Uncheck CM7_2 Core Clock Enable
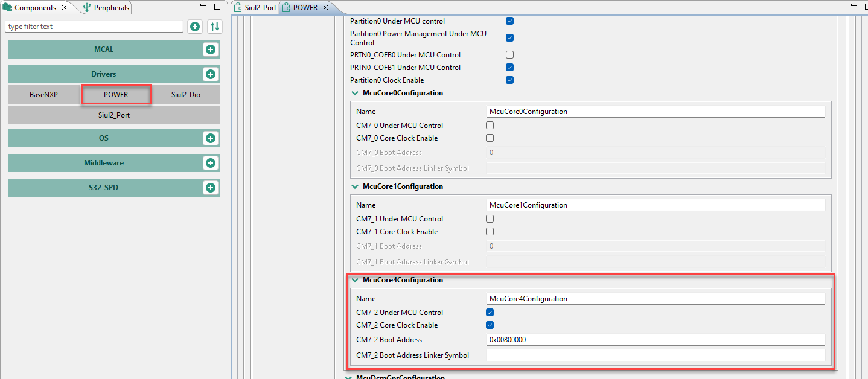Screen dimensions: 868x379 (x=490, y=325)
